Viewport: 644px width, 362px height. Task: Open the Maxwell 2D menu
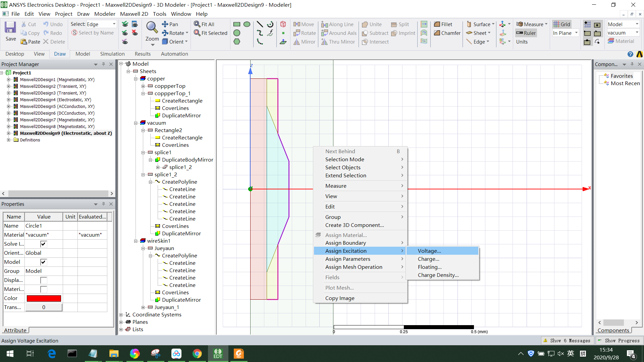pyautogui.click(x=134, y=14)
